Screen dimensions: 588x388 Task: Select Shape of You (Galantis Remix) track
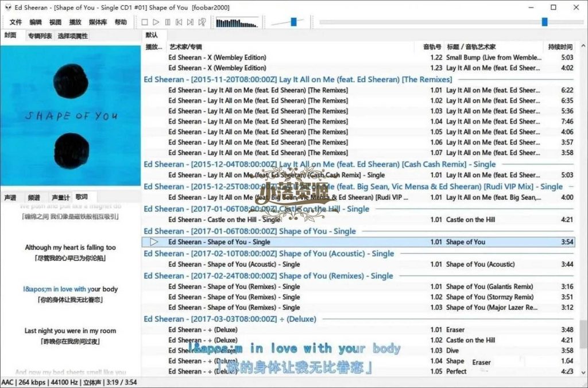[358, 286]
